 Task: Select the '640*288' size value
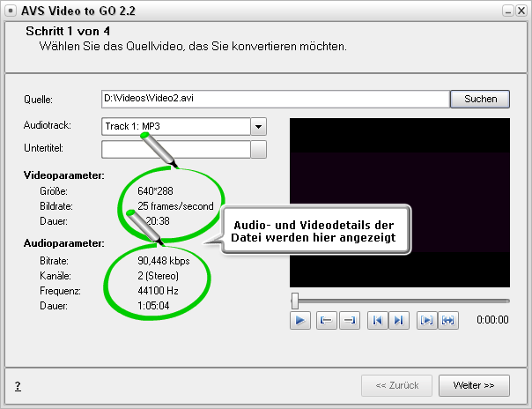155,191
